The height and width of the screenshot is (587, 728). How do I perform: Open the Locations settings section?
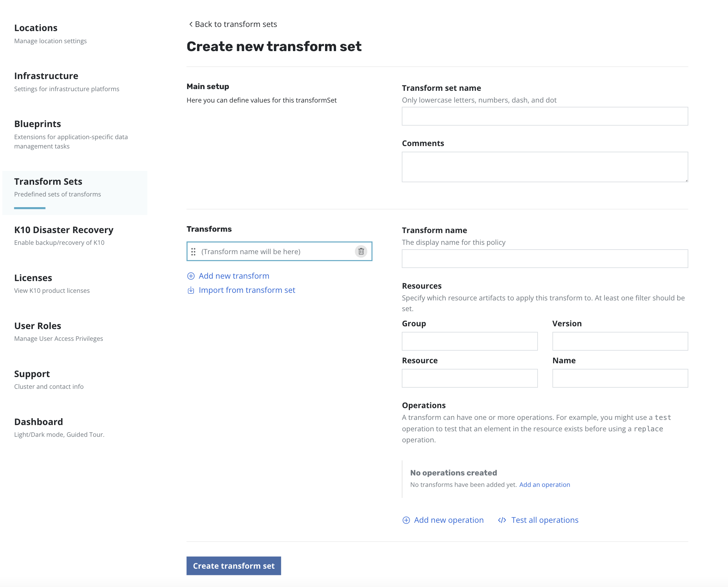point(36,28)
